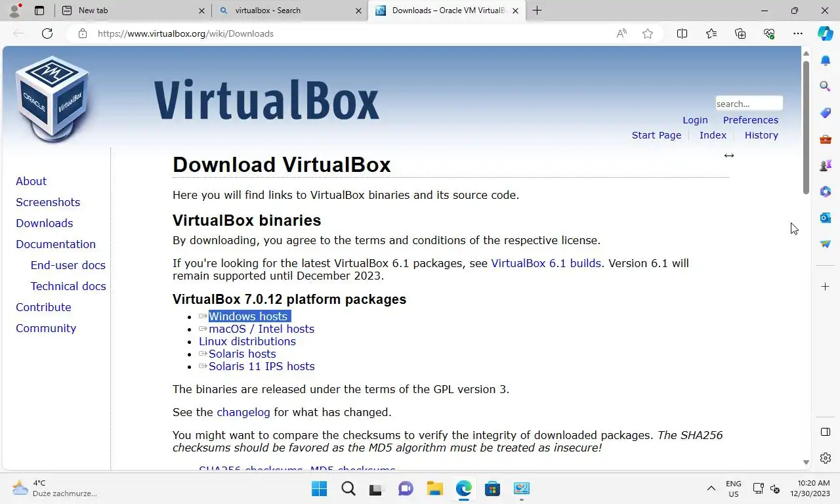Screen dimensions: 840x504
Task: Open weather widget on taskbar
Action: coord(55,488)
